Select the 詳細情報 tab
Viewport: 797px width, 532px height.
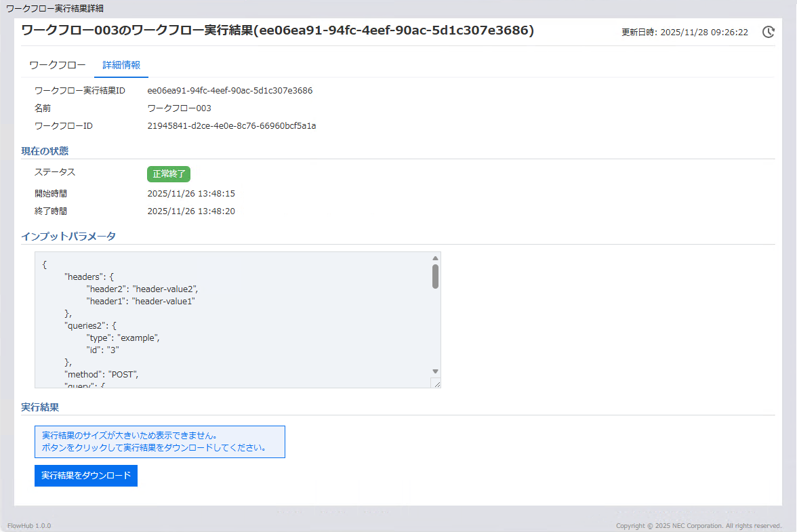click(121, 65)
